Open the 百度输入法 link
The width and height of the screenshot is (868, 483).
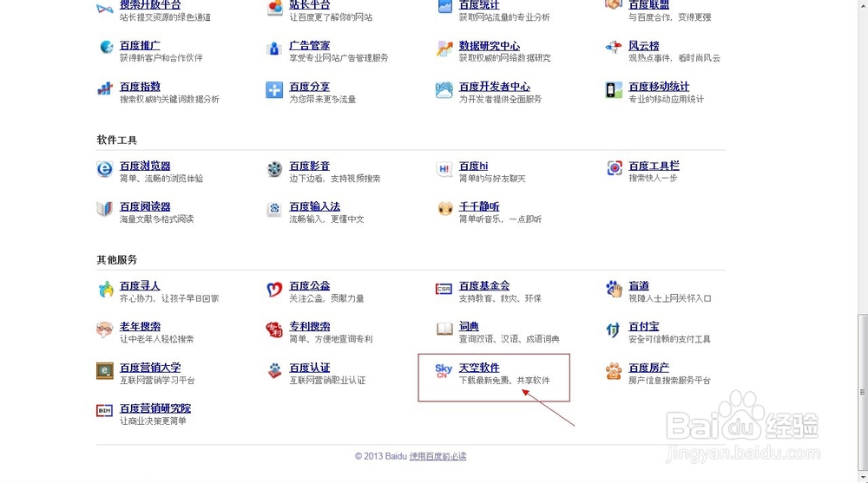point(314,206)
